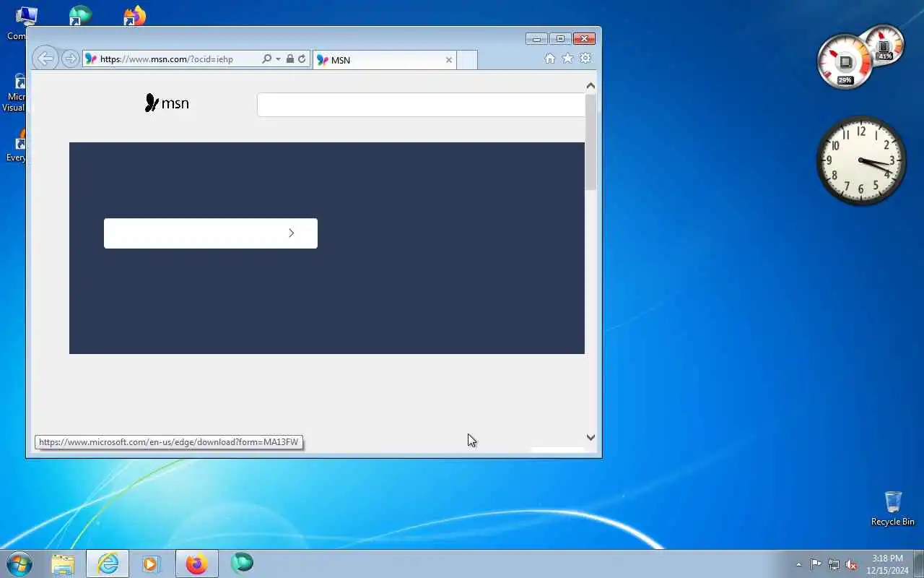924x578 pixels.
Task: Launch Windows Media Player from taskbar
Action: 151,564
